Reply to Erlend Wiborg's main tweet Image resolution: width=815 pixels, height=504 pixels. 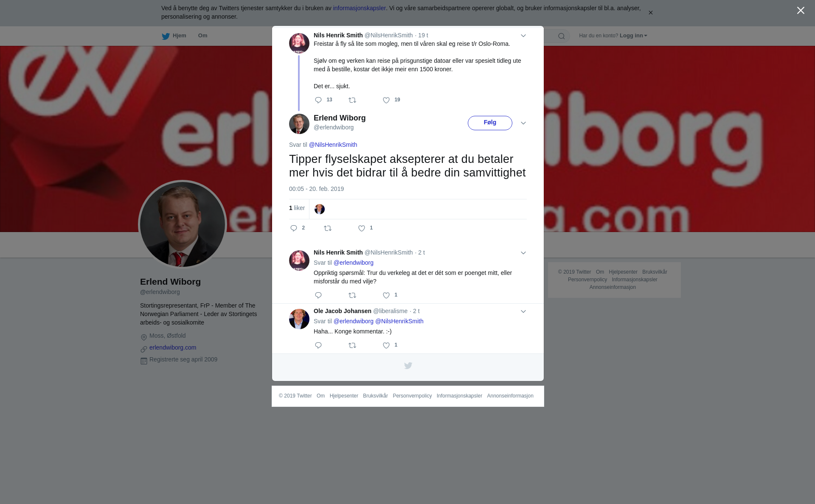[294, 228]
